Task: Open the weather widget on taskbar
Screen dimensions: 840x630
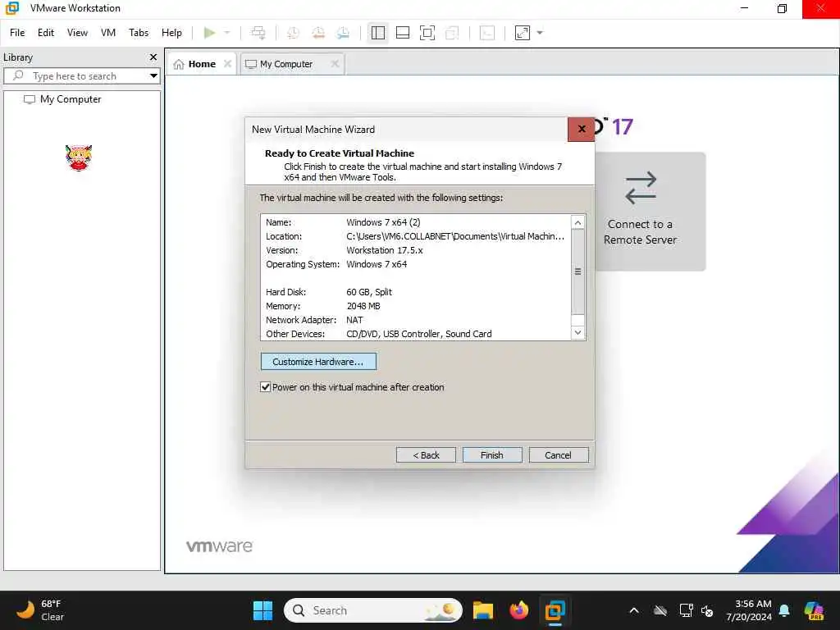Action: (40, 610)
